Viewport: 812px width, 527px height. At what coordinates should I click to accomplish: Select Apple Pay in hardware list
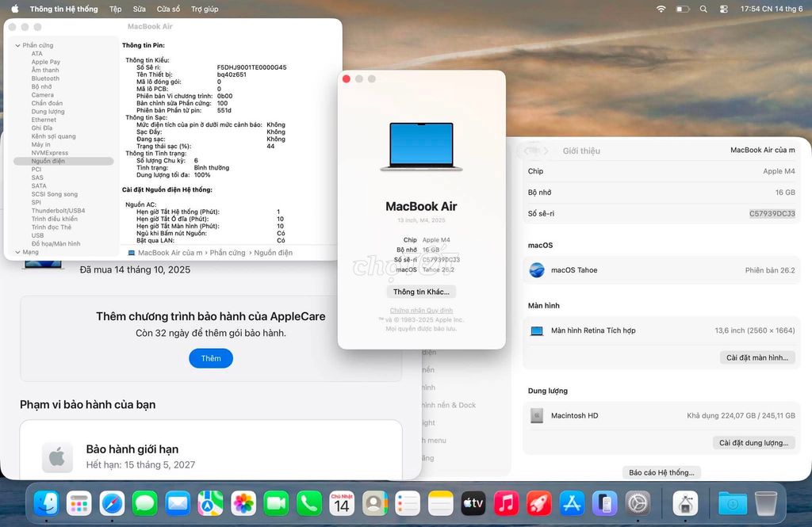(45, 62)
